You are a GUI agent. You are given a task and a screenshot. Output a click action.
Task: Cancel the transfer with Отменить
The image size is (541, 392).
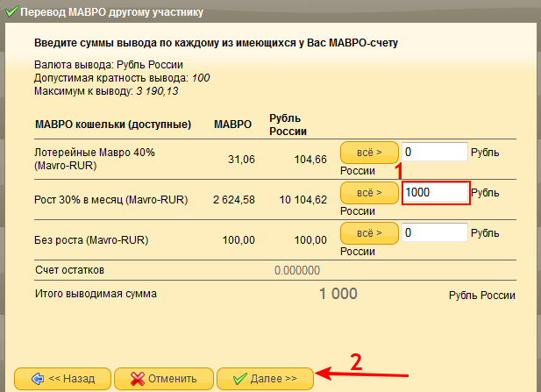point(164,379)
